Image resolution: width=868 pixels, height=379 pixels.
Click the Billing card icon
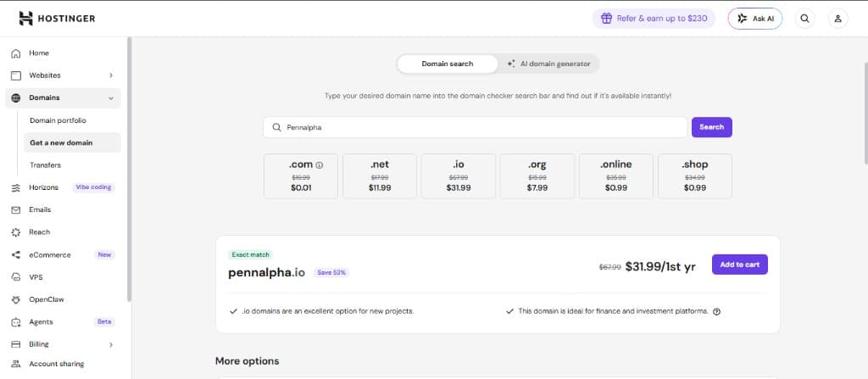coord(16,344)
